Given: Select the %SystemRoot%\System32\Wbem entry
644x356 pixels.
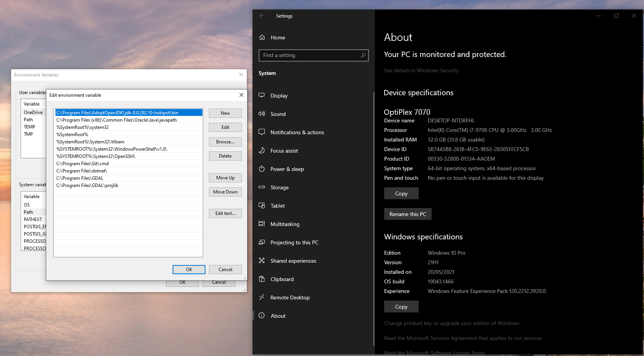Looking at the screenshot, I should click(x=129, y=142).
